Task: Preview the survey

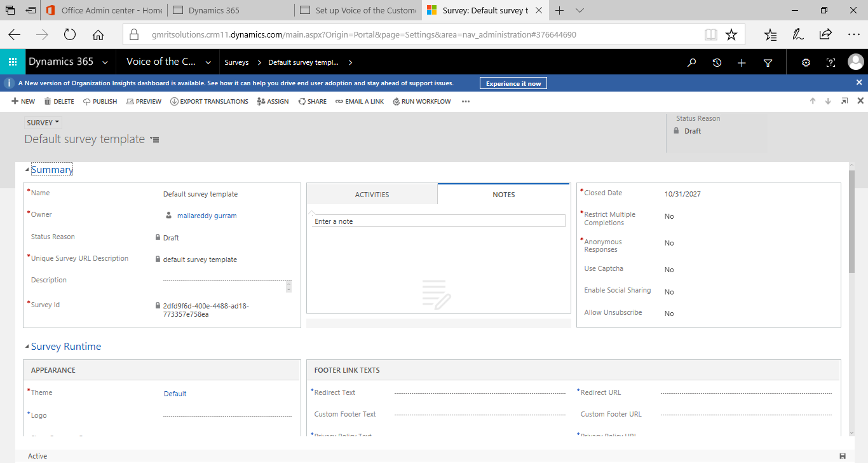Action: (144, 101)
